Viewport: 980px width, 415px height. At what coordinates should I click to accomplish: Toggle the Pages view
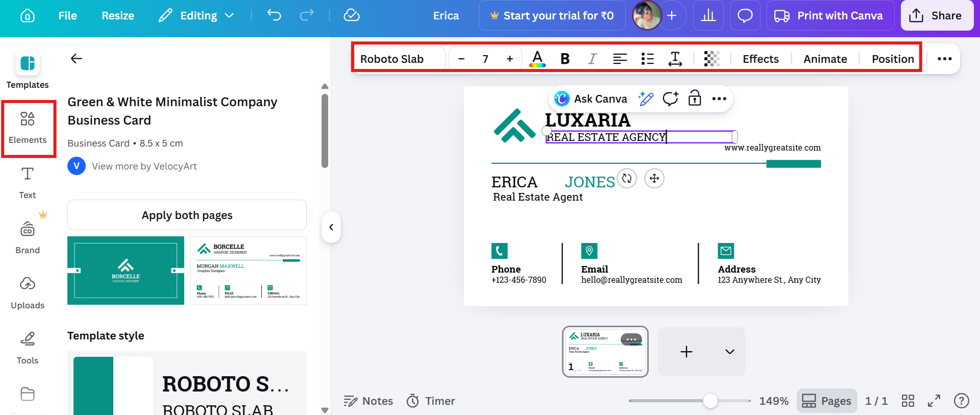[x=826, y=401]
